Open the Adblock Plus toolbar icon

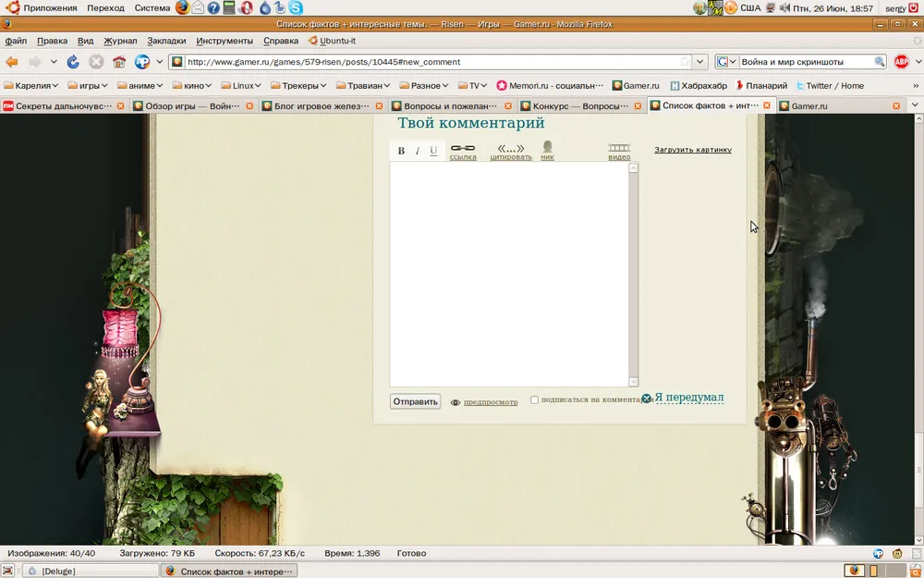point(901,62)
